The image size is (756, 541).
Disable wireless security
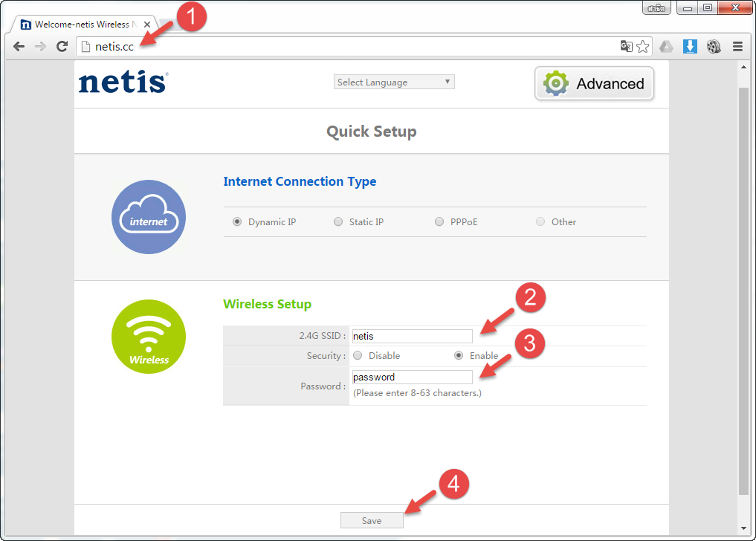click(x=358, y=355)
